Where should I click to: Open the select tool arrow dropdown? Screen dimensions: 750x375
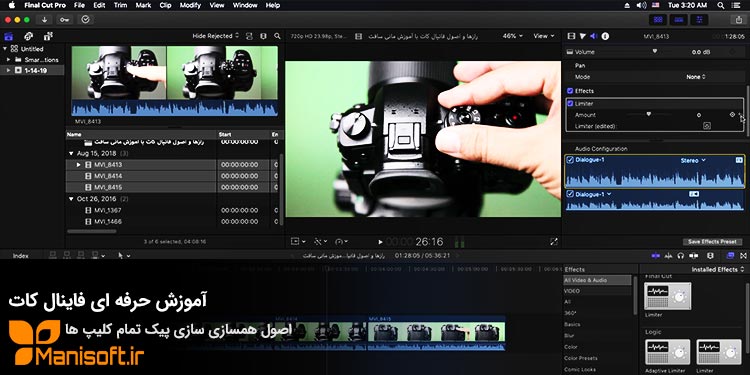coord(124,256)
